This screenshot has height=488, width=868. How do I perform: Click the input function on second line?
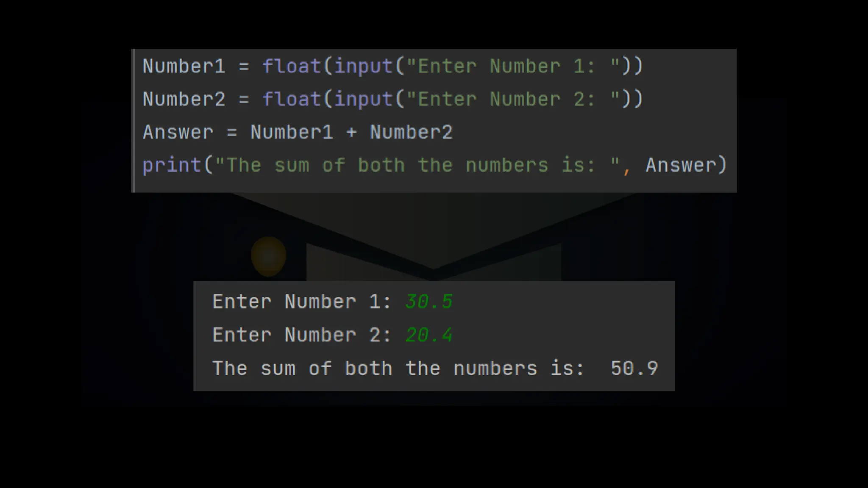(364, 100)
